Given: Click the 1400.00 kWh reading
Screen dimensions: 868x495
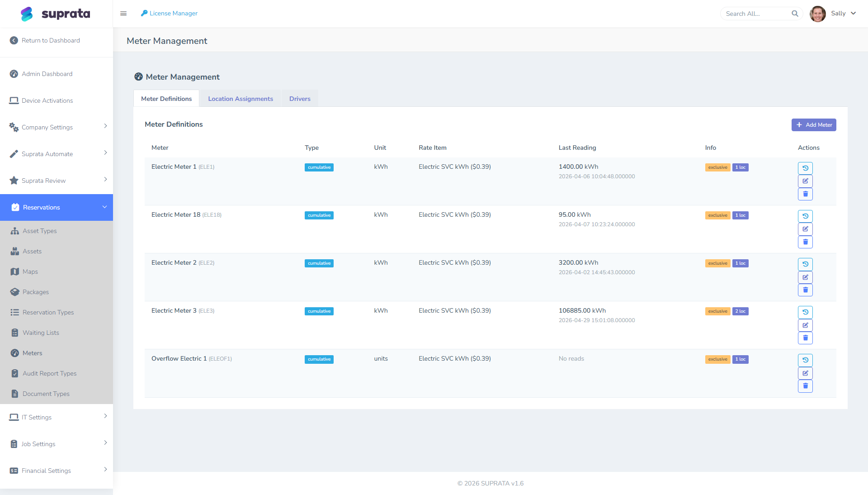Looking at the screenshot, I should [579, 167].
